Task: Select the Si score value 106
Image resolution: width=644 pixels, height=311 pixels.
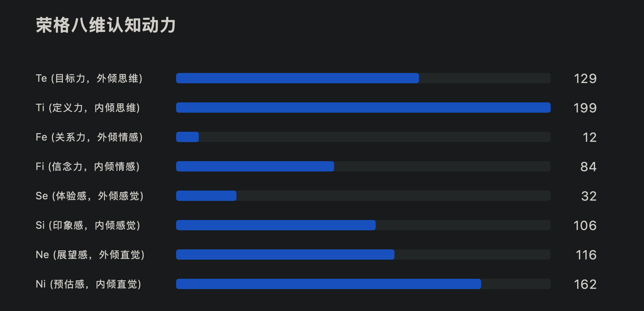Action: point(585,225)
